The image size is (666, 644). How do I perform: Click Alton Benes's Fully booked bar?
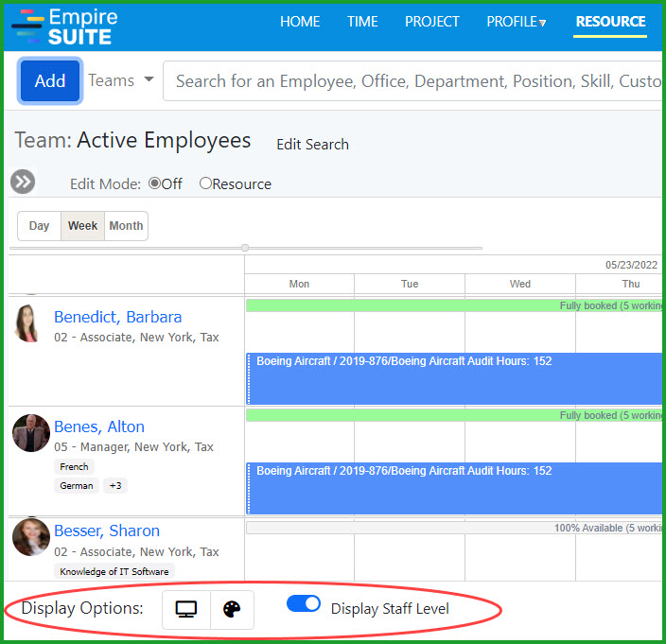(x=454, y=415)
